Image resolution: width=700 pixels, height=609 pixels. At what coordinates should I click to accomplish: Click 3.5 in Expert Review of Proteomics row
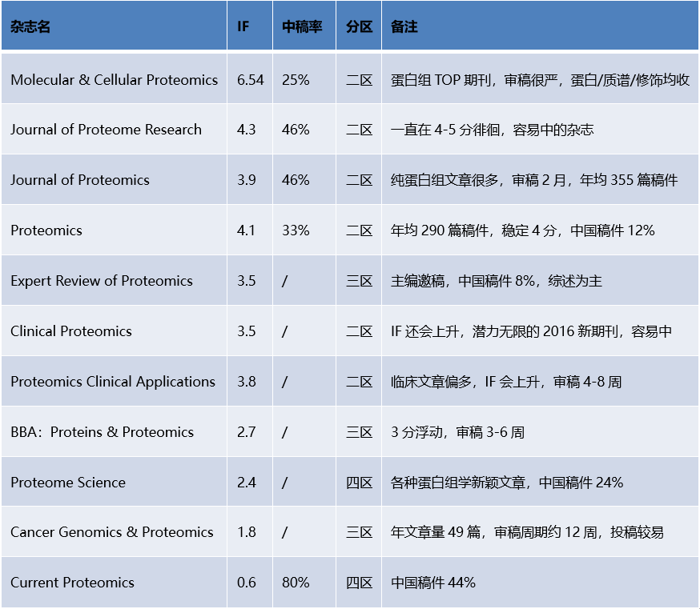coord(247,281)
